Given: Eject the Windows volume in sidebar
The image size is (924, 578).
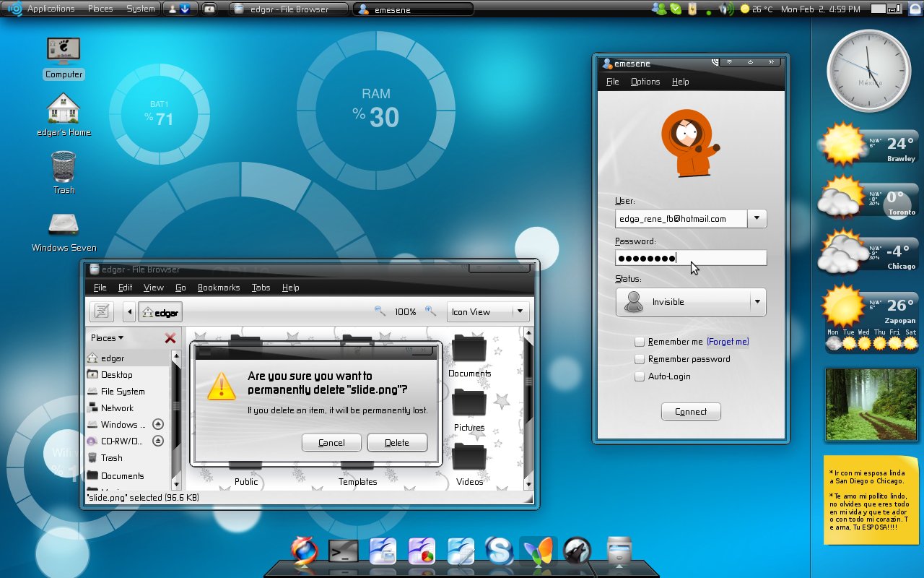Looking at the screenshot, I should pos(158,424).
